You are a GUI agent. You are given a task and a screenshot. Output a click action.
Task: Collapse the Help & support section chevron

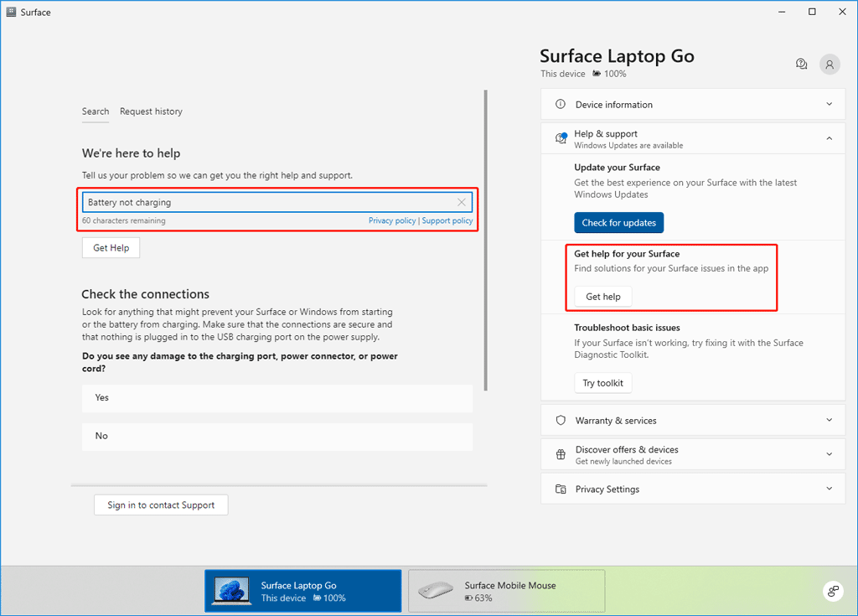pyautogui.click(x=829, y=138)
